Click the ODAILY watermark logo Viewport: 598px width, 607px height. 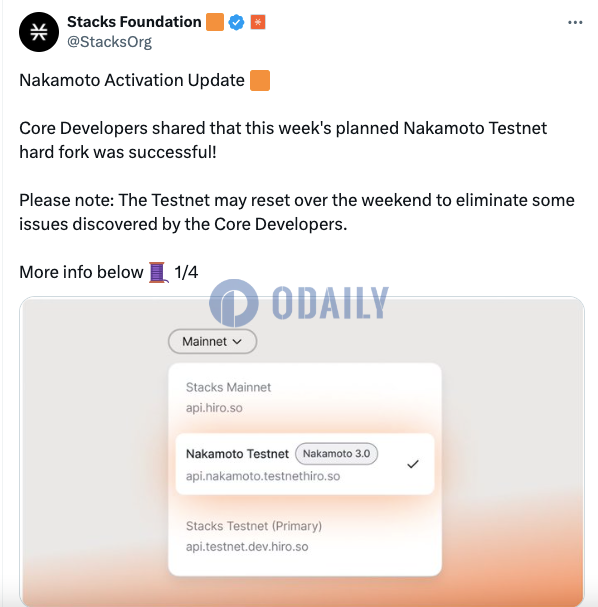click(299, 303)
